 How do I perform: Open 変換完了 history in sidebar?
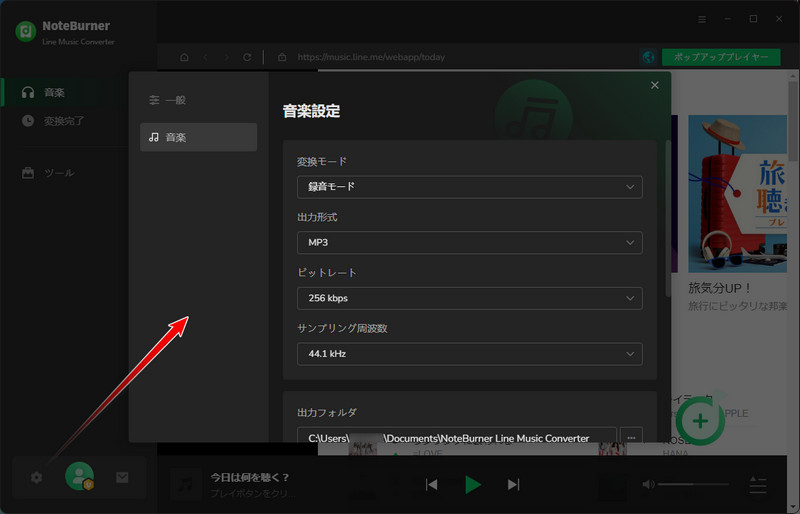(65, 121)
